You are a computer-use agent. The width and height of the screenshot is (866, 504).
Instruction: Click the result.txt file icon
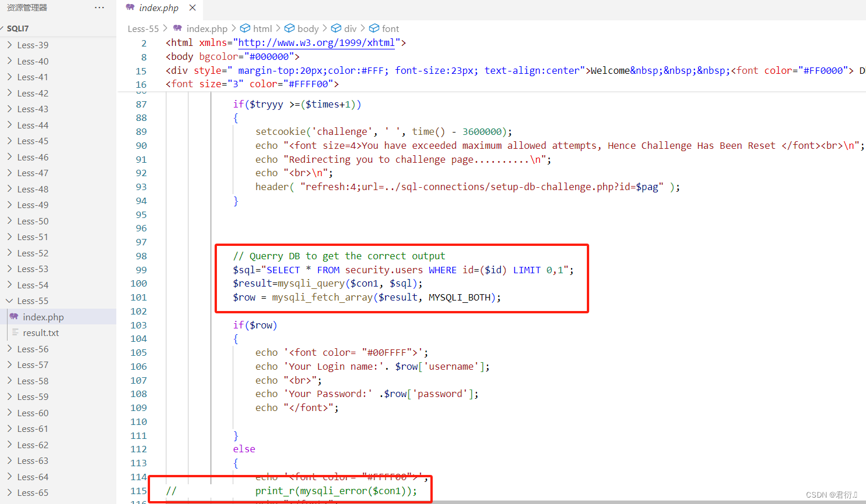(15, 333)
